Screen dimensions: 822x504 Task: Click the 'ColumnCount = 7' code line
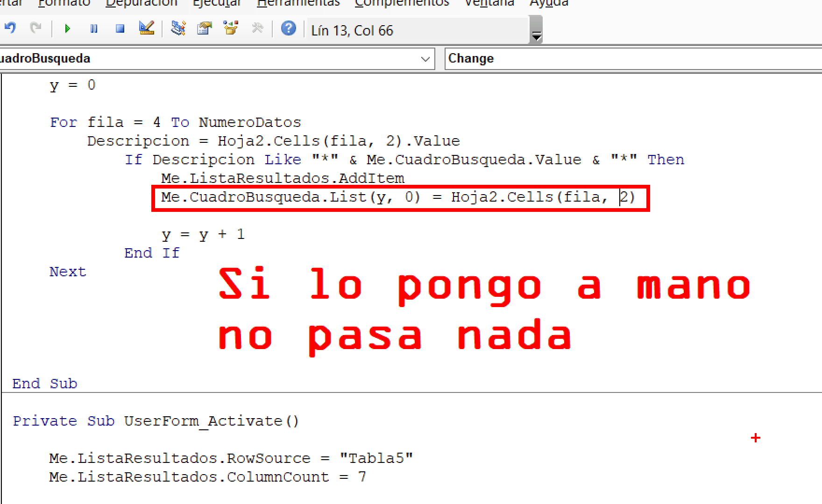(208, 477)
